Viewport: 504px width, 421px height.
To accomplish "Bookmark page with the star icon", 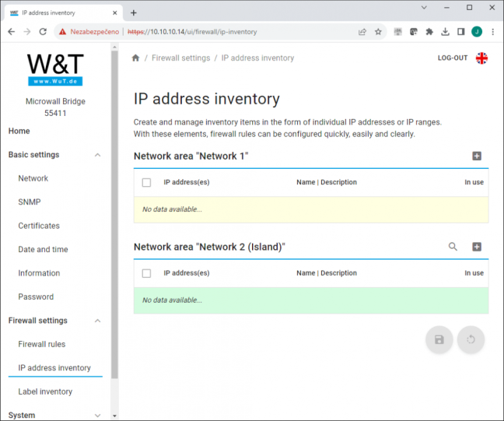I will coord(378,32).
